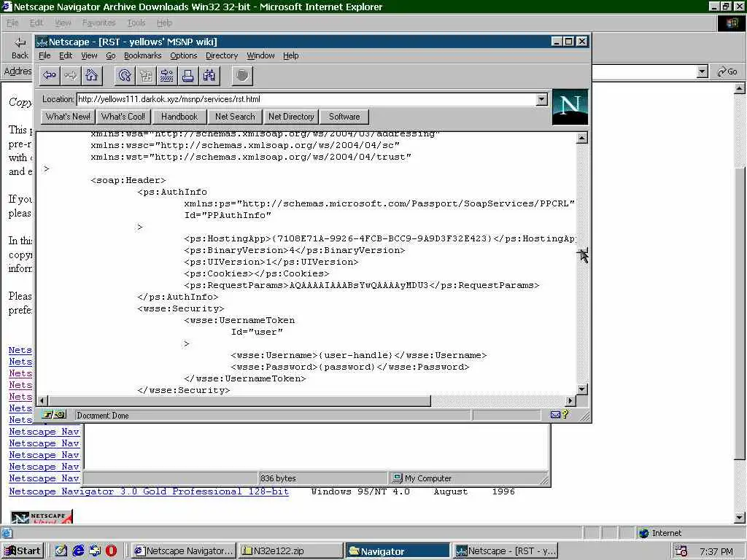
Task: Click the 836 bytes status text
Action: click(278, 478)
